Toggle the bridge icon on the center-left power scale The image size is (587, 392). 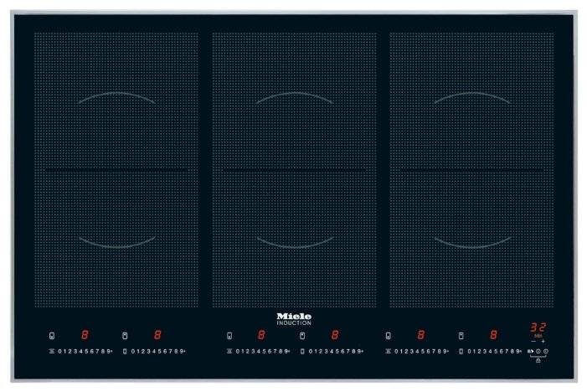229,351
